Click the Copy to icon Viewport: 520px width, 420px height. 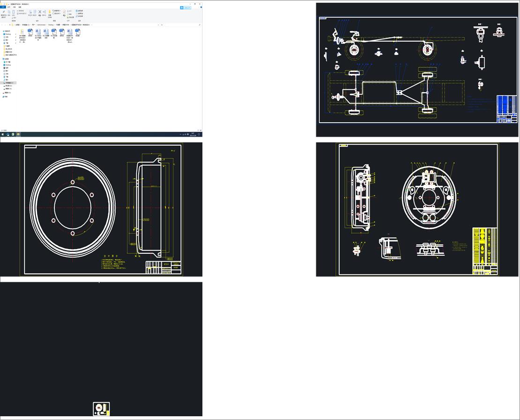point(35,12)
